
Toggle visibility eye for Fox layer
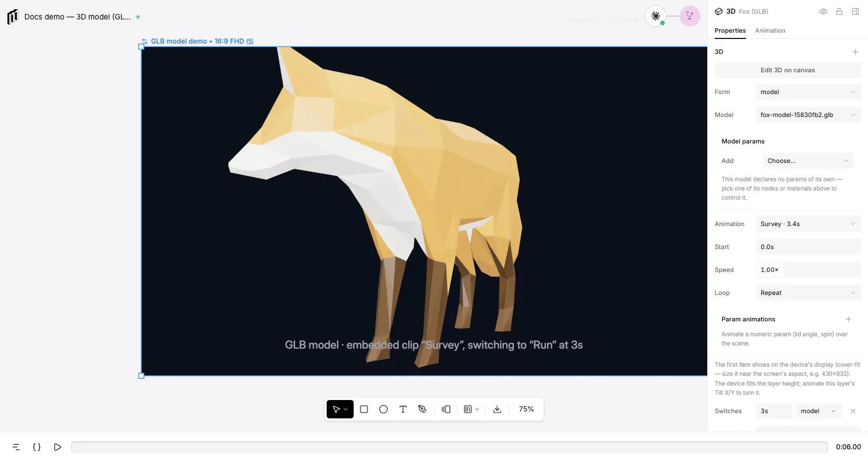coord(823,11)
